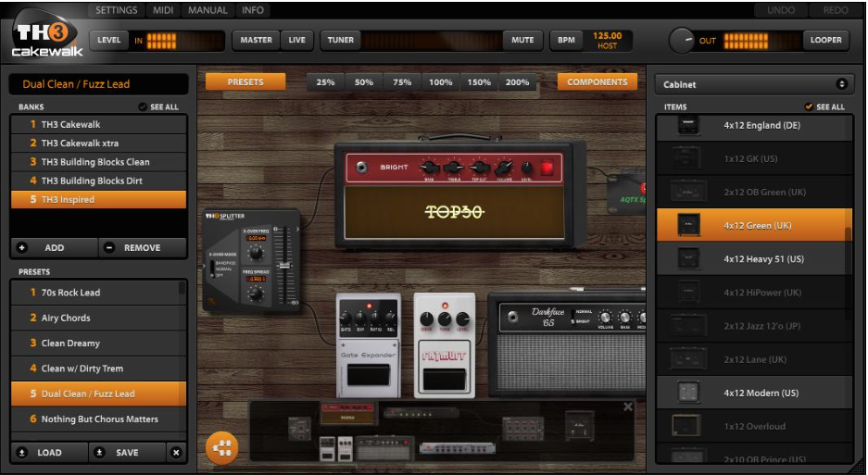Click the Fatmuff drive knob
Viewport: 868px width, 475px height.
click(x=426, y=319)
